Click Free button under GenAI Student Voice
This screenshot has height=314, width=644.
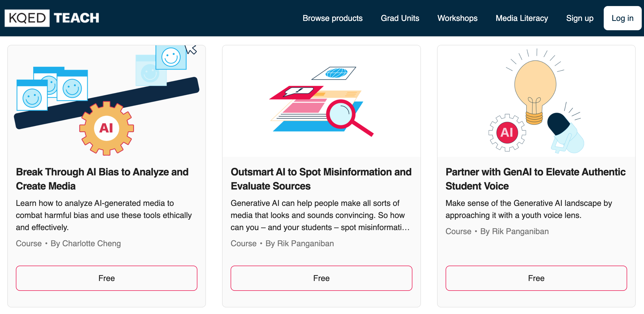(536, 278)
